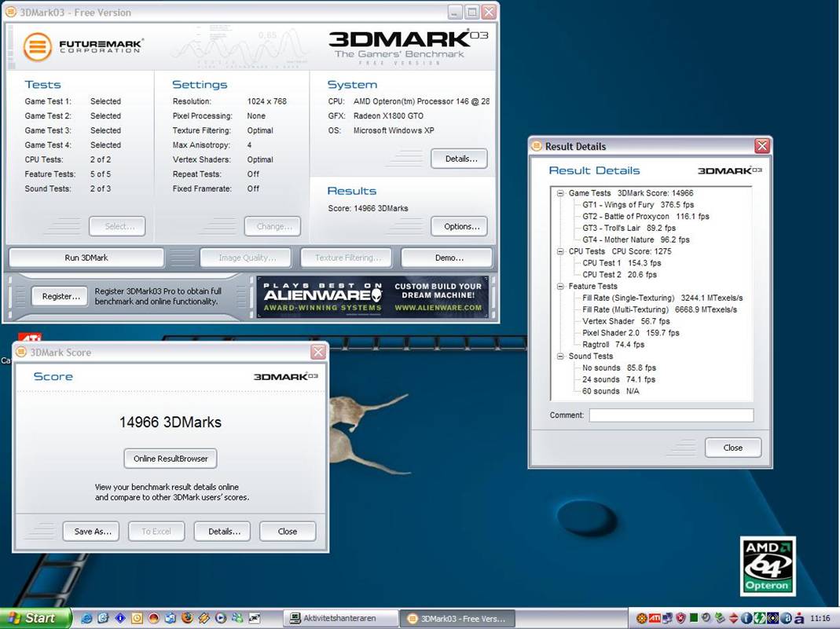Select GT4 - Mother Nature result
The height and width of the screenshot is (629, 840).
click(x=636, y=240)
